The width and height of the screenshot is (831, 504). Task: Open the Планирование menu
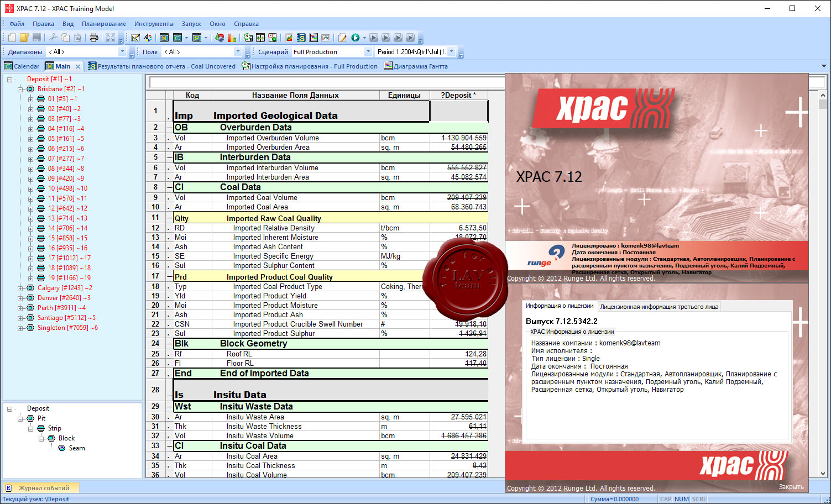click(104, 24)
